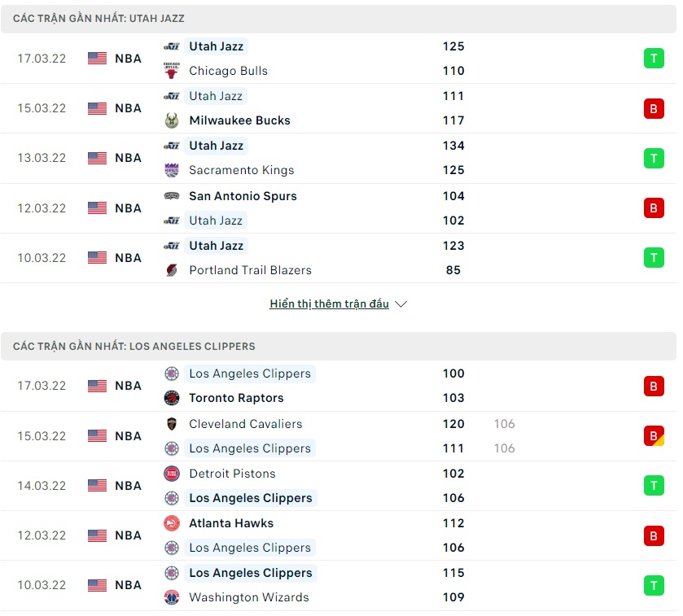The image size is (683, 616).
Task: Click the Cleveland Cavaliers team logo
Action: coord(171,424)
